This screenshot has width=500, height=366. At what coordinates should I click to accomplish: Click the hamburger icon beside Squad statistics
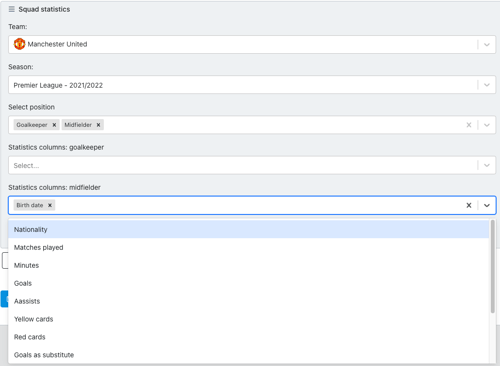tap(12, 9)
